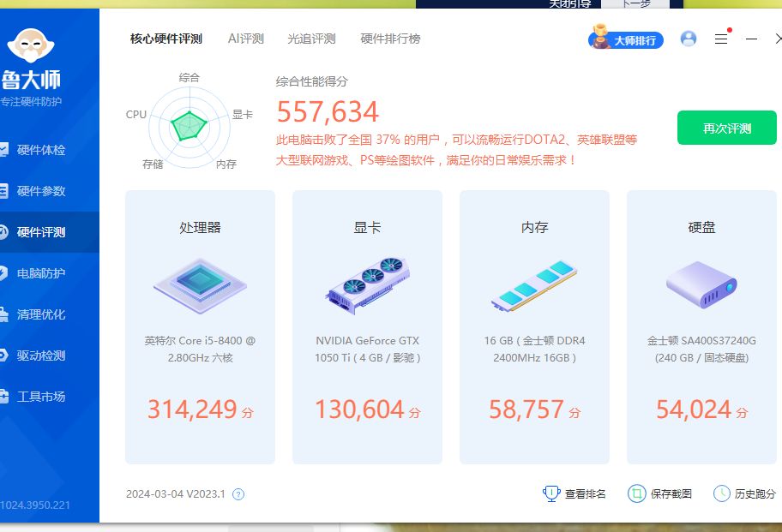Click the 查看排名 trophy icon

click(551, 493)
